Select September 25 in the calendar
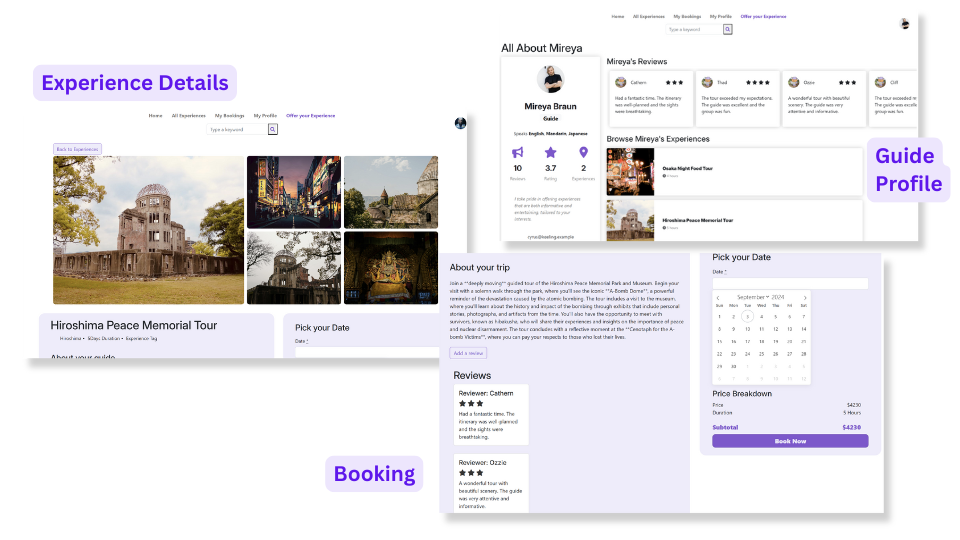960x540 pixels. point(762,354)
